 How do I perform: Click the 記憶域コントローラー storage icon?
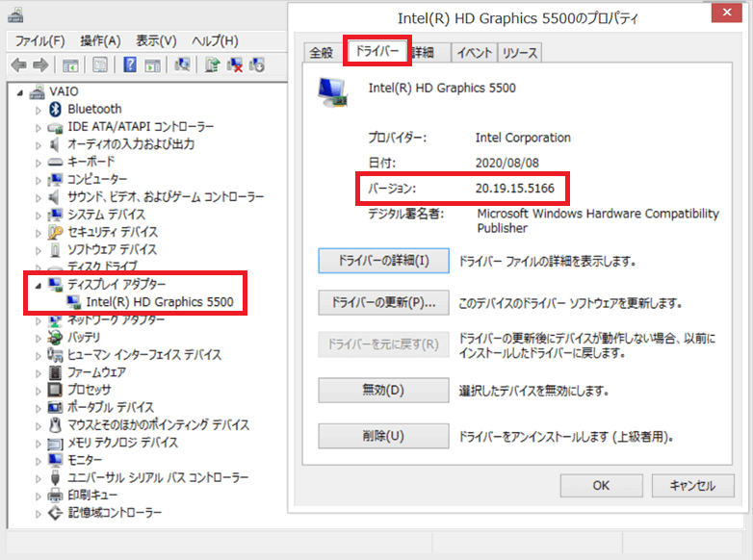pyautogui.click(x=55, y=513)
